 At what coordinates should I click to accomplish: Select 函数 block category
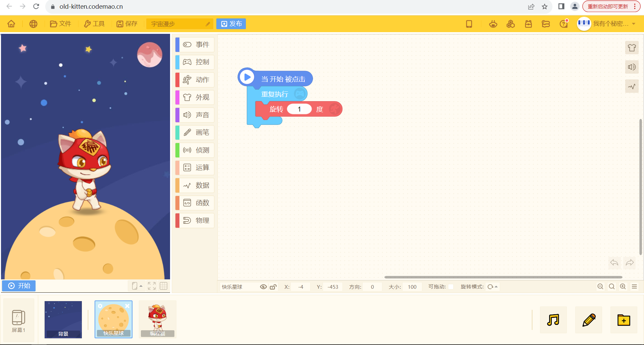[x=195, y=203]
